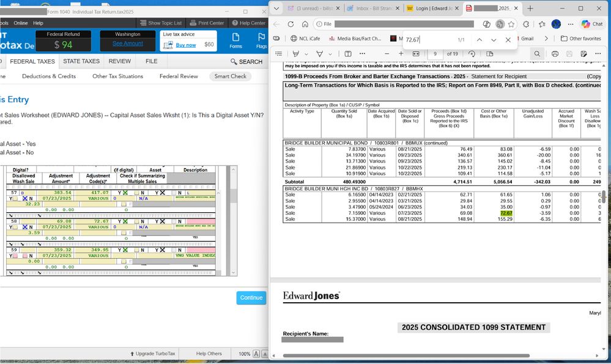Close the PDF find bar
The image size is (611, 364).
click(x=508, y=40)
